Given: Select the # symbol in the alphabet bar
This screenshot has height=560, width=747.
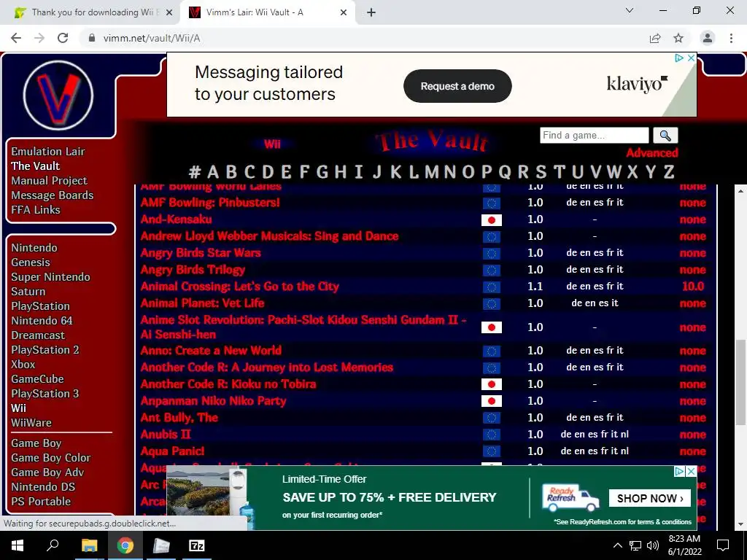Looking at the screenshot, I should pos(194,171).
